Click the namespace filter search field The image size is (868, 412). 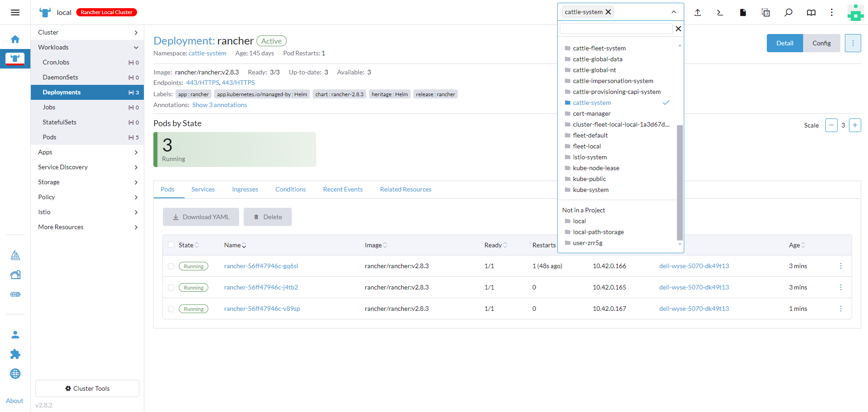point(616,29)
